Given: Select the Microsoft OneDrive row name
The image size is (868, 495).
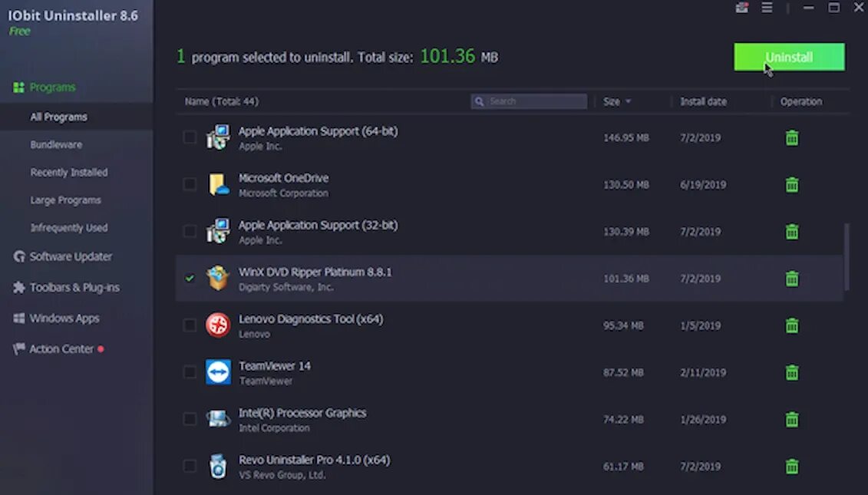Looking at the screenshot, I should coord(283,178).
